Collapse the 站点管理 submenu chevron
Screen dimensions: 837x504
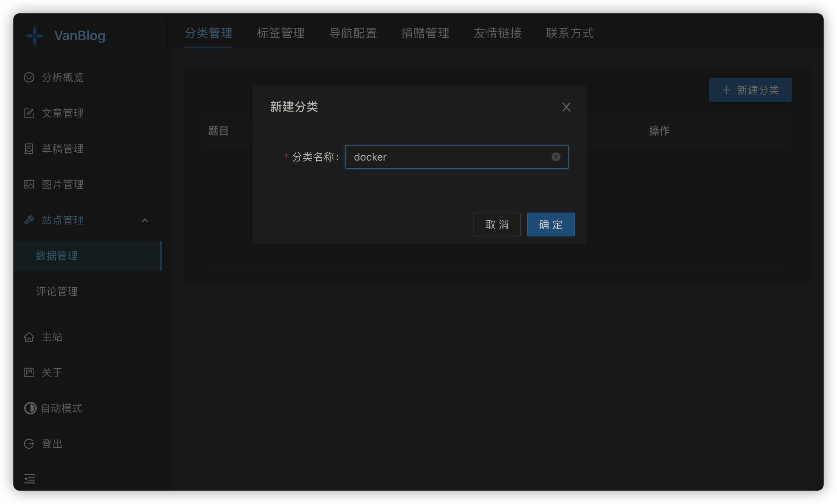pyautogui.click(x=145, y=220)
